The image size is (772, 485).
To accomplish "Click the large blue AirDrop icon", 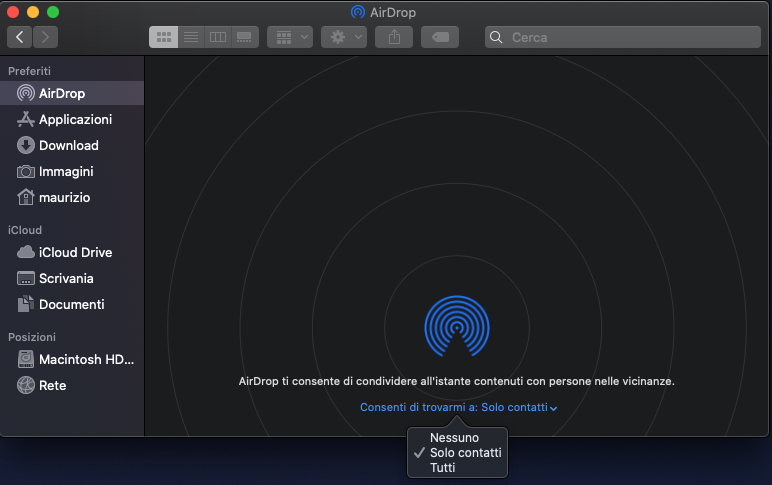I will click(x=457, y=326).
